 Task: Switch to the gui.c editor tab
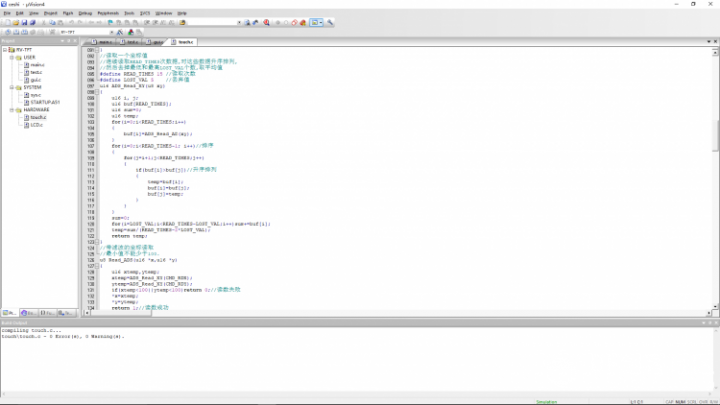155,42
